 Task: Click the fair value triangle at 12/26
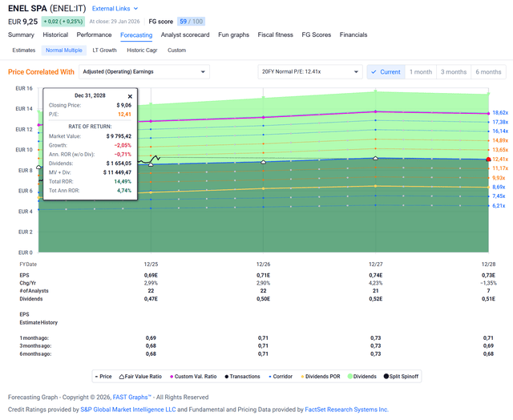pos(264,162)
